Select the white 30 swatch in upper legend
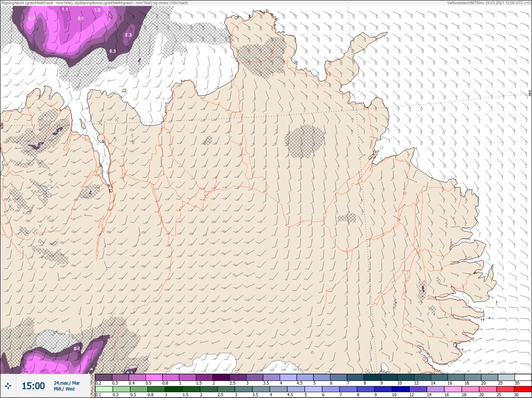This screenshot has height=398, width=532. [x=523, y=377]
